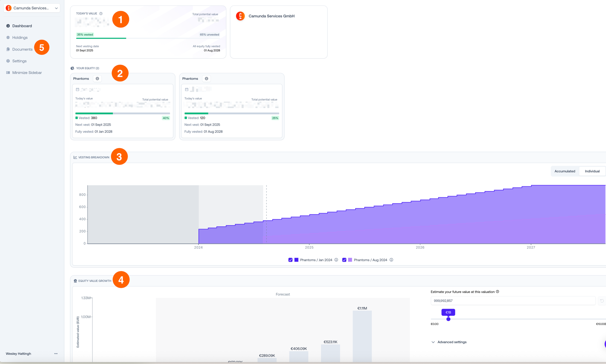The image size is (606, 364).
Task: Switch to Accumulated view
Action: tap(565, 171)
